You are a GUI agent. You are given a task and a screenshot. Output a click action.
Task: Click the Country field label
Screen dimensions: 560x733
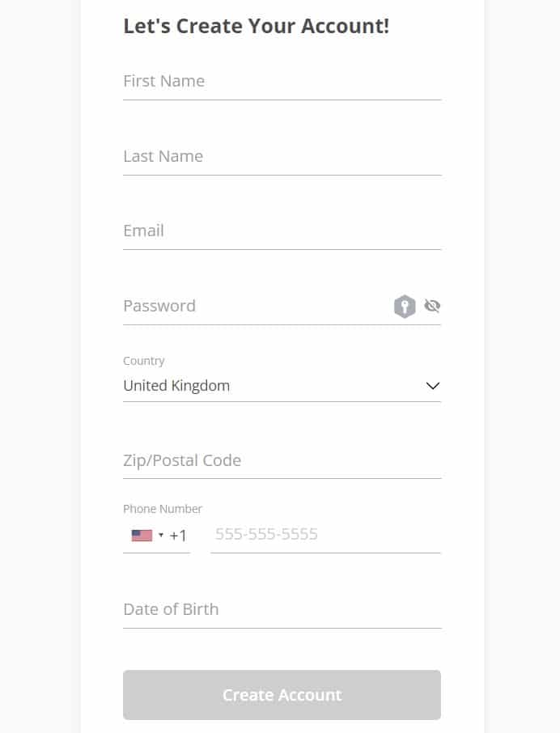144,361
